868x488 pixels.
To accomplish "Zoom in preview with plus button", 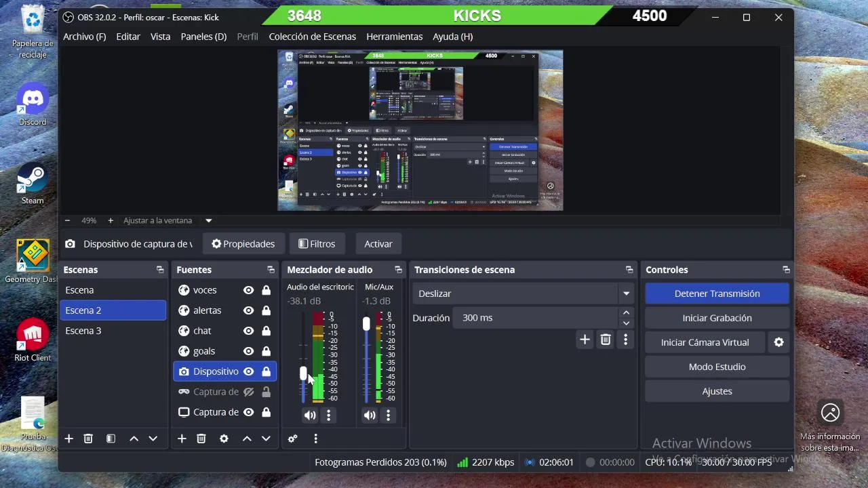I will click(111, 220).
